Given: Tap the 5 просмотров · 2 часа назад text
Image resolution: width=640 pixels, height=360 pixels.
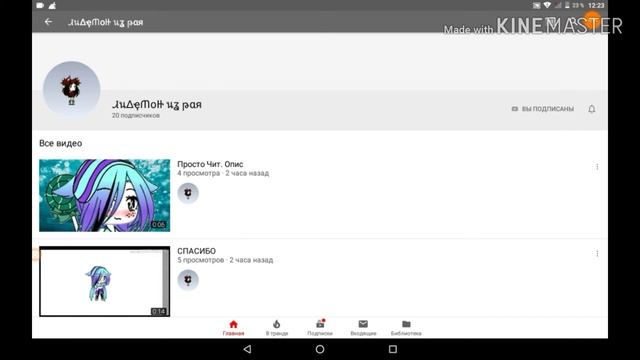Looking at the screenshot, I should point(225,260).
